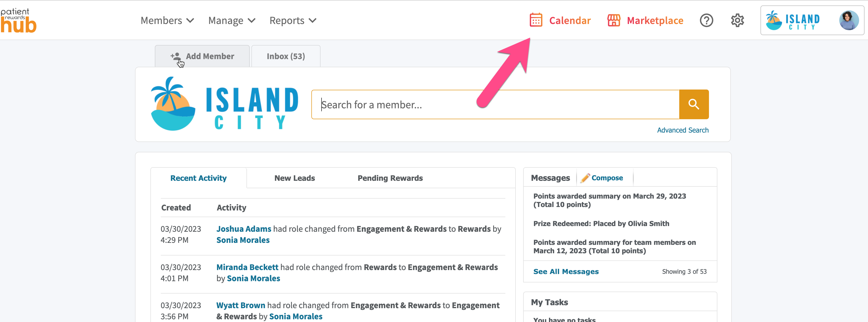
Task: Click the orange search magnifier button
Action: (694, 104)
